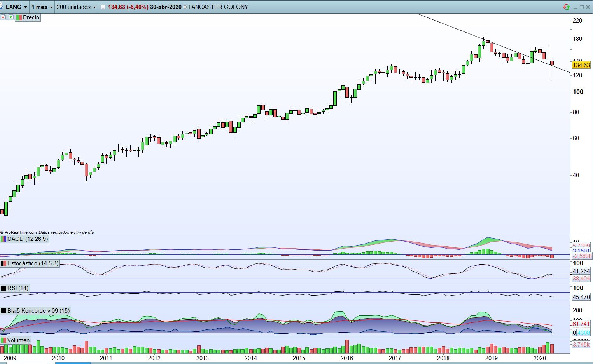
Task: Click the Volumen value 3.745k label
Action: point(581,345)
